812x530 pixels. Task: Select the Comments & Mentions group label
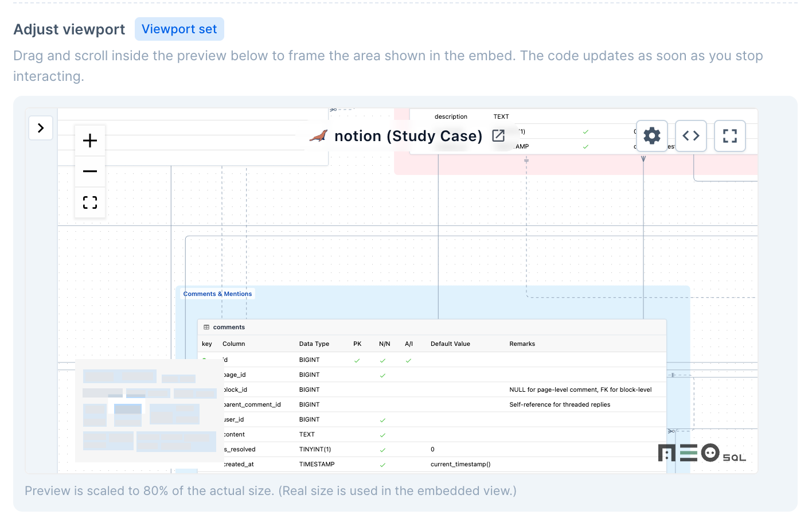217,294
